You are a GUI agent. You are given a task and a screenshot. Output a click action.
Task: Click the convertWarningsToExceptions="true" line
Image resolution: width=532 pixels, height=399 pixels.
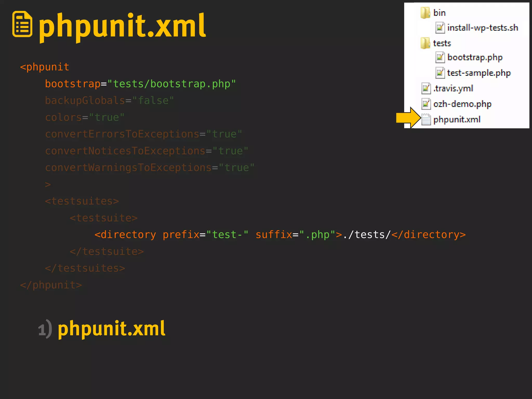coord(150,168)
